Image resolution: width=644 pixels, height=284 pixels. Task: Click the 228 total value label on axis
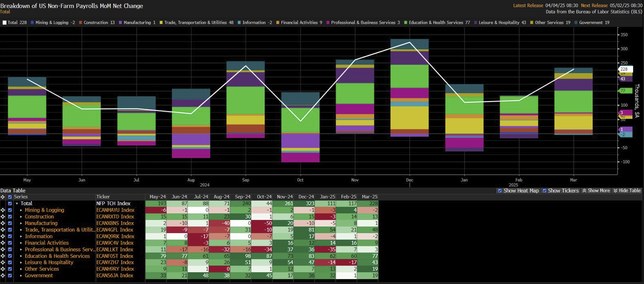(x=624, y=69)
